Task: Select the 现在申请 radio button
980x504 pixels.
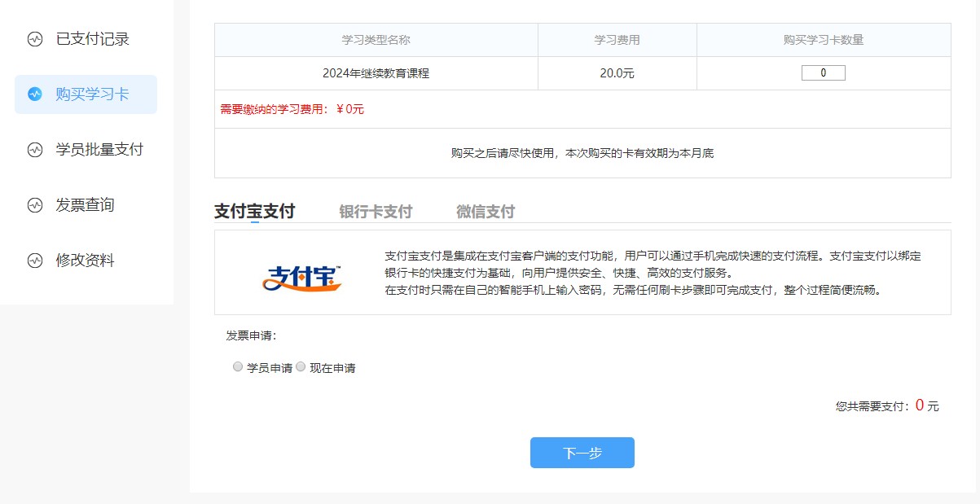Action: point(301,367)
